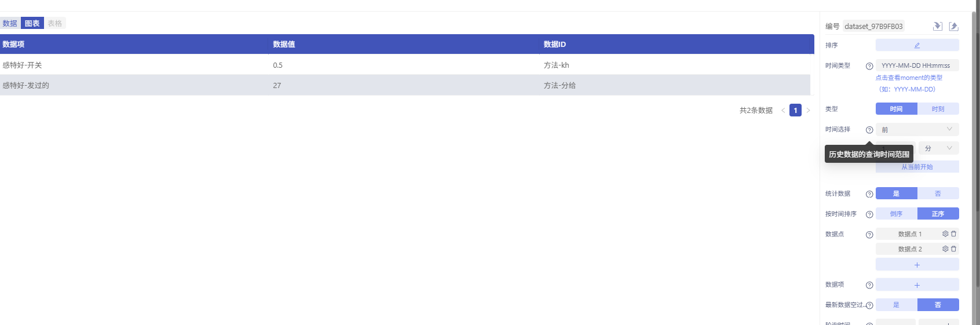The image size is (980, 325).
Task: Add a new 数据点 with plus button
Action: (917, 265)
